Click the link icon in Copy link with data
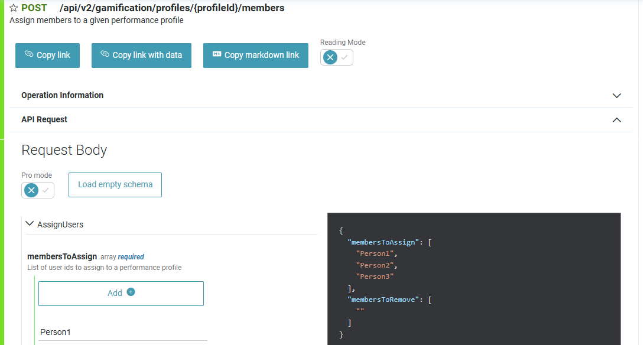 105,54
